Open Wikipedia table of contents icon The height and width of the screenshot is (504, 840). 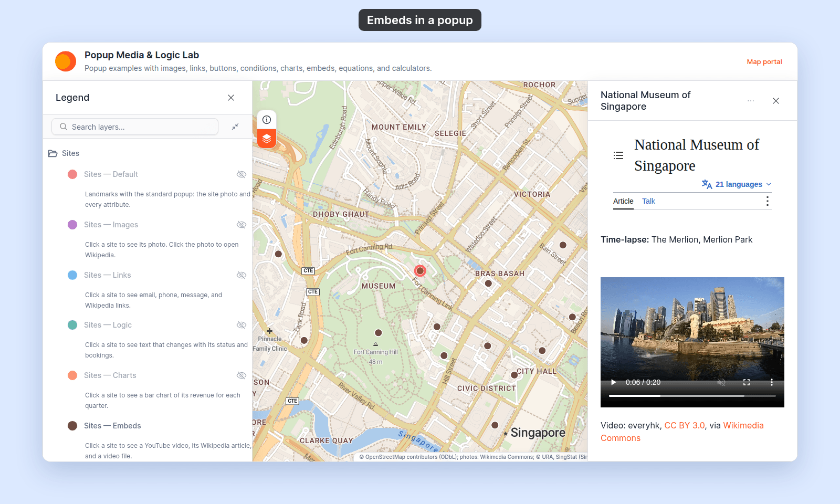tap(618, 155)
